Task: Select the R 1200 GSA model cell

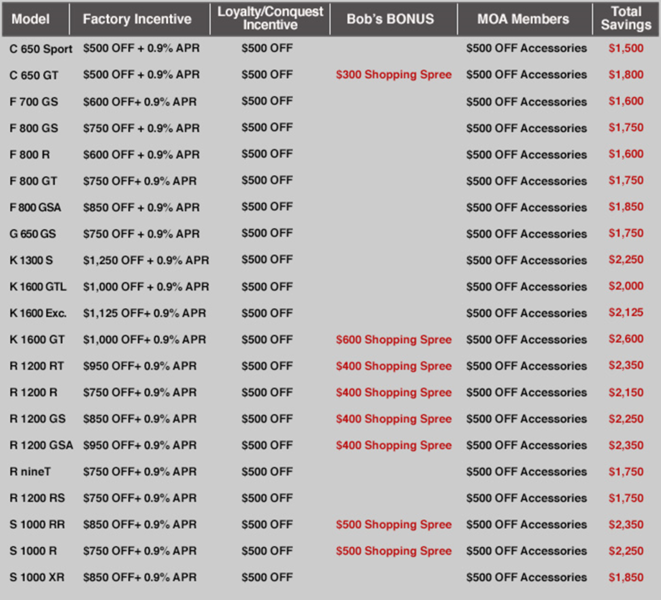Action: [x=41, y=445]
